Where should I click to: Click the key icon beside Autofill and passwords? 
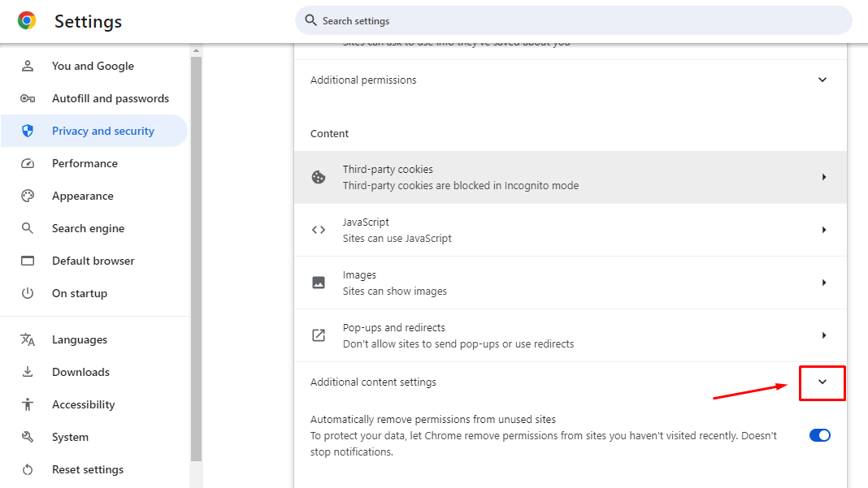[x=27, y=98]
